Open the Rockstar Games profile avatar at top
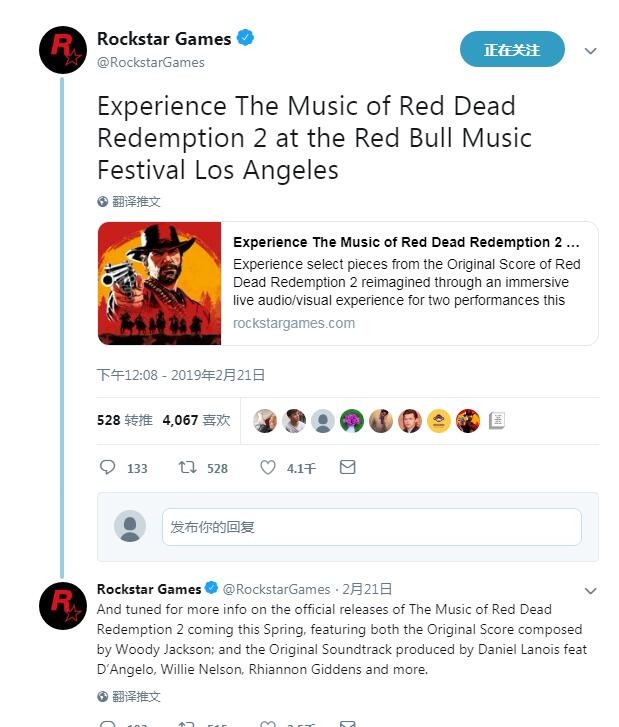This screenshot has height=727, width=619. pyautogui.click(x=63, y=49)
